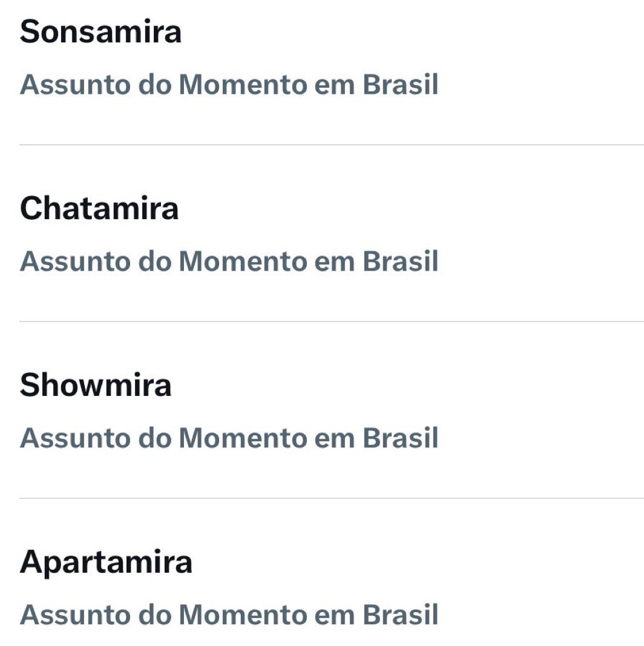Image resolution: width=644 pixels, height=646 pixels.
Task: Click the divider between Showmira and Apartamira
Action: (x=331, y=498)
